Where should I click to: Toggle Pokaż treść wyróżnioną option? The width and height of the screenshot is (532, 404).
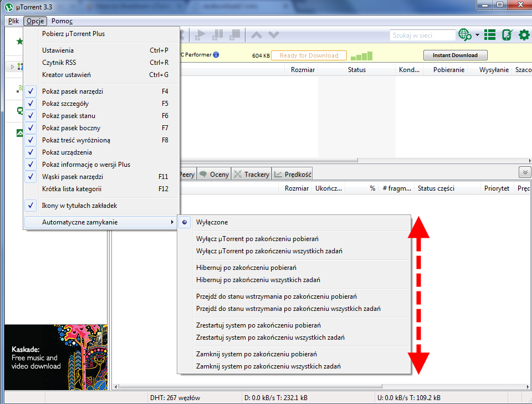coord(101,140)
